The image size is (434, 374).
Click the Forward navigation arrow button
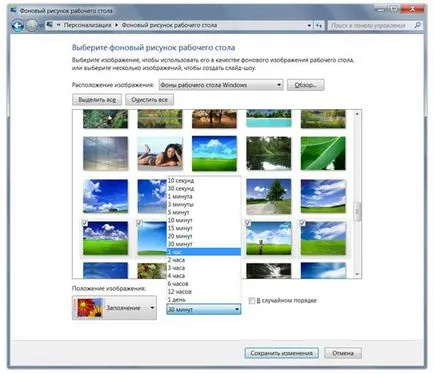32,25
